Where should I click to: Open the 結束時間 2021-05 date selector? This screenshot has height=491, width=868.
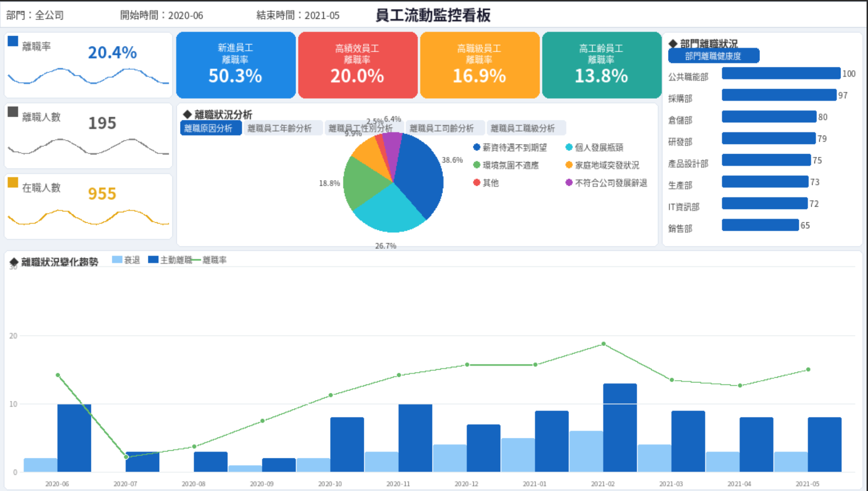(298, 15)
